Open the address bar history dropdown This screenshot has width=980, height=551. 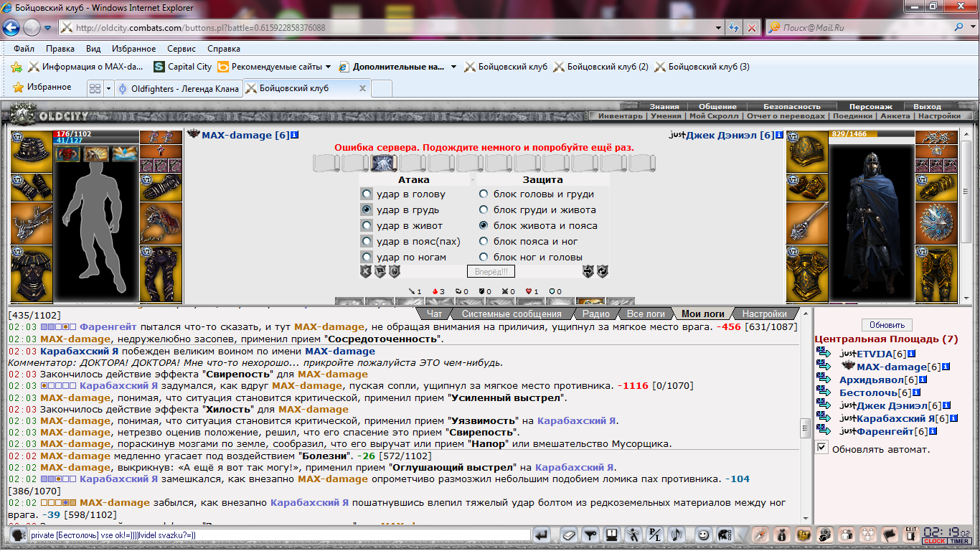[719, 28]
